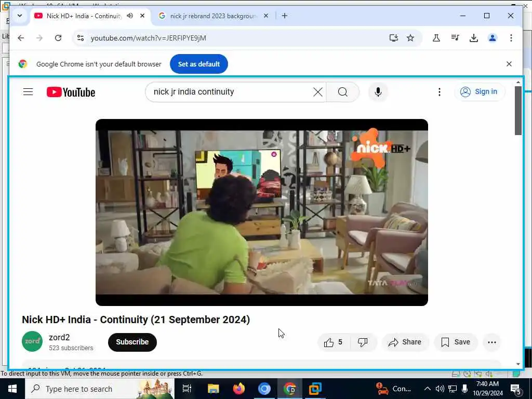The width and height of the screenshot is (532, 399).
Task: Show hidden tray icons chevron
Action: 428,389
